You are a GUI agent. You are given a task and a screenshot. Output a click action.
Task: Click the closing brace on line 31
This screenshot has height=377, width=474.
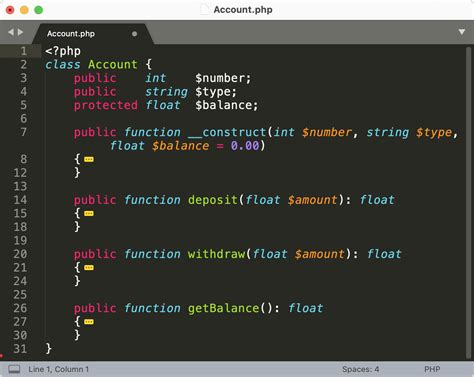click(x=49, y=349)
